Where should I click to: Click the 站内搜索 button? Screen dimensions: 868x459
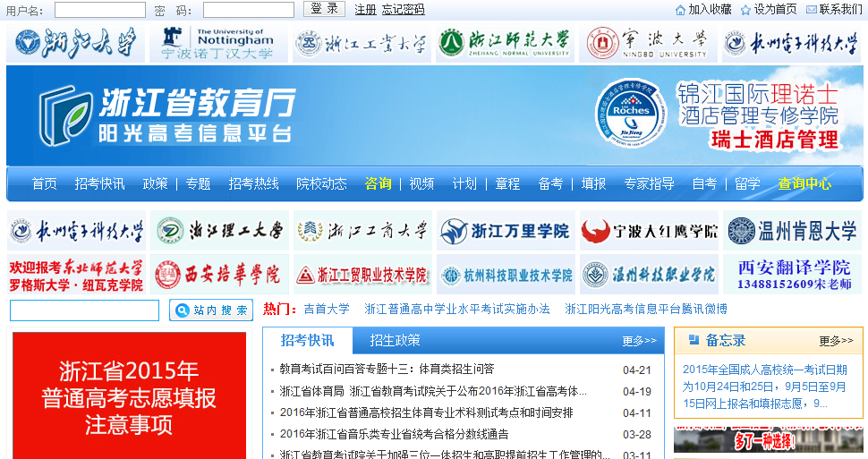pyautogui.click(x=211, y=310)
